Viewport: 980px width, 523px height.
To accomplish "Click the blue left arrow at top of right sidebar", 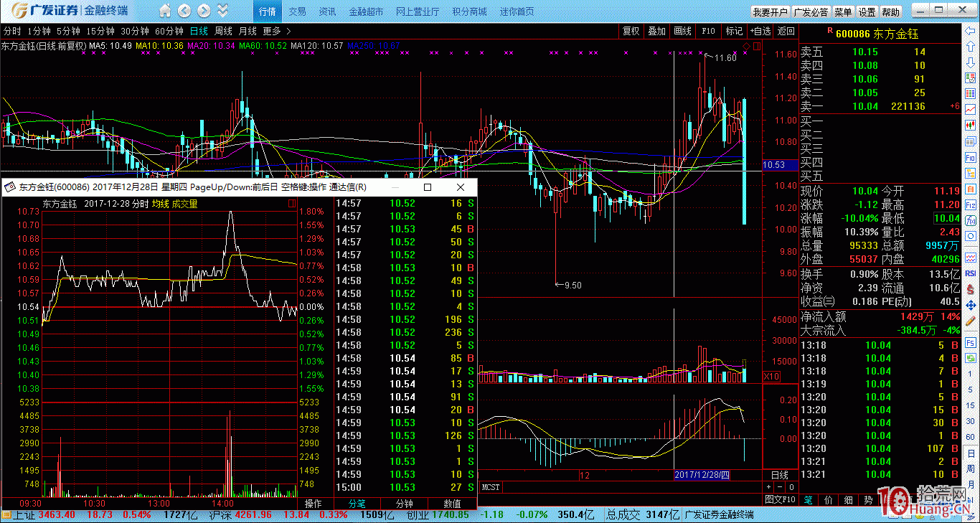I will 970,32.
